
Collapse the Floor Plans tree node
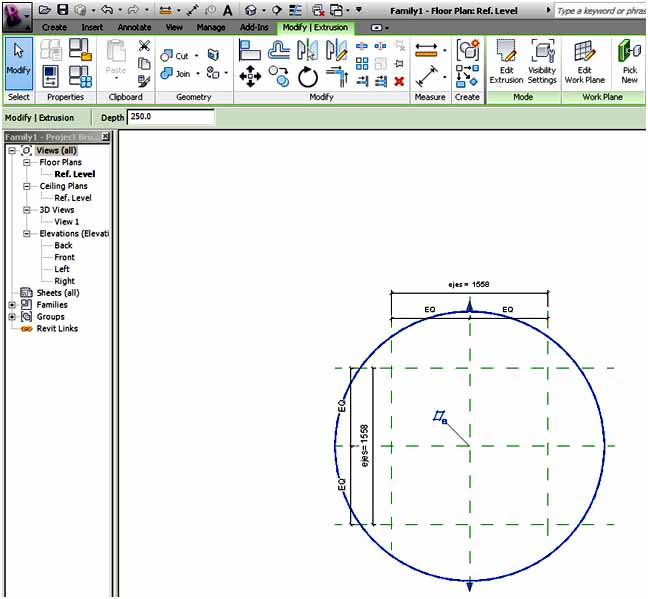click(x=28, y=162)
